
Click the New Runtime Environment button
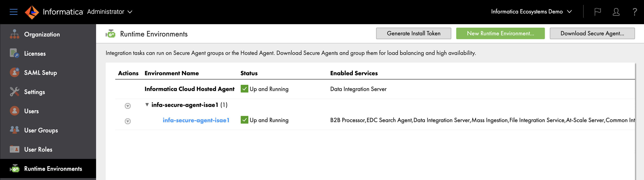(500, 33)
